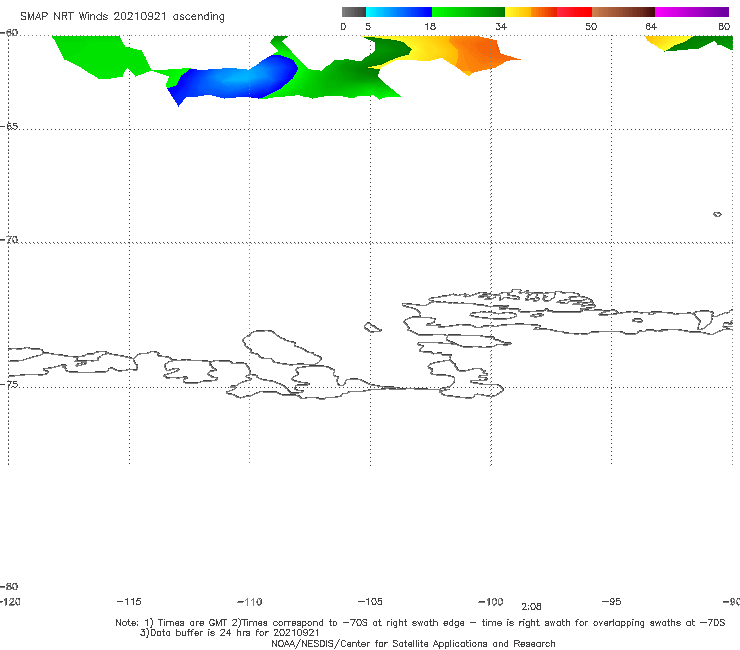This screenshot has height=650, width=740.
Task: Click the longitude label '-95'
Action: pos(612,602)
